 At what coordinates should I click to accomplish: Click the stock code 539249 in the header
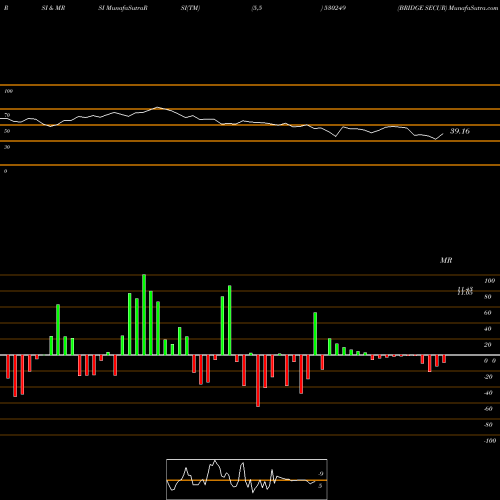click(x=334, y=8)
